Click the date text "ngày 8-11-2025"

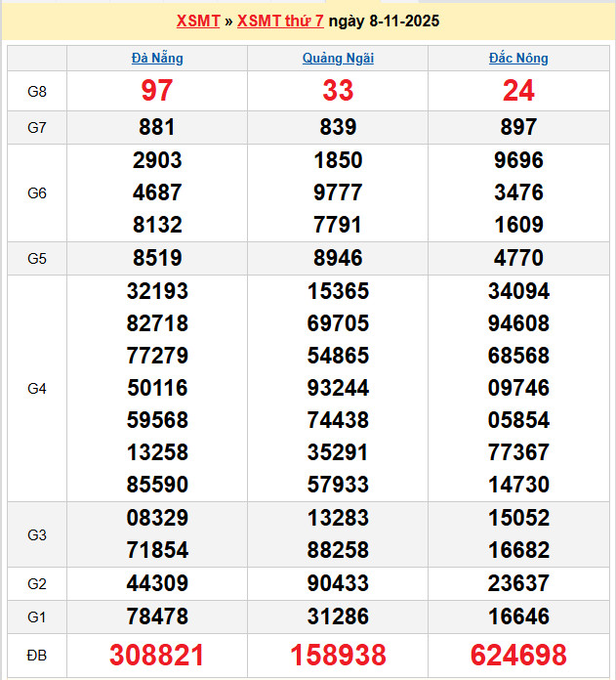point(384,21)
